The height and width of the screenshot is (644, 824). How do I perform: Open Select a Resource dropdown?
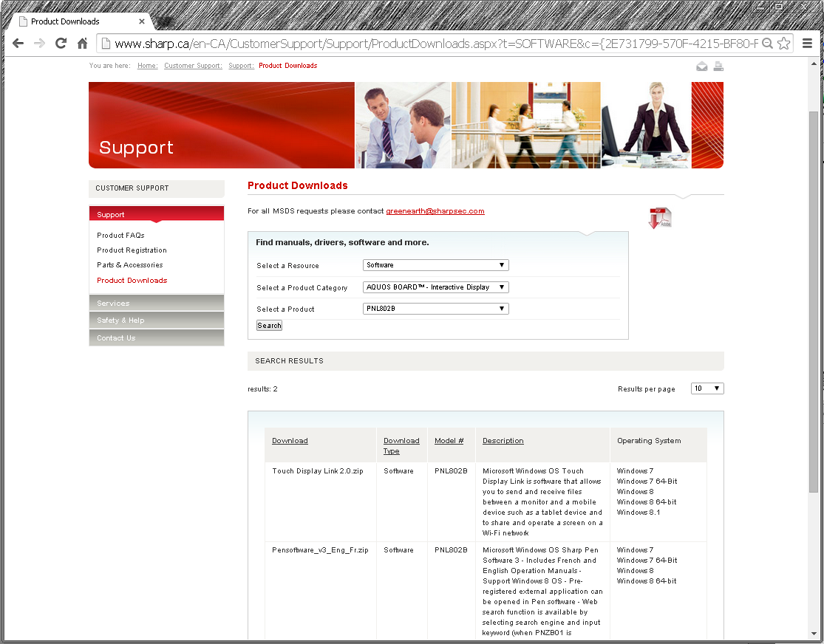[435, 265]
